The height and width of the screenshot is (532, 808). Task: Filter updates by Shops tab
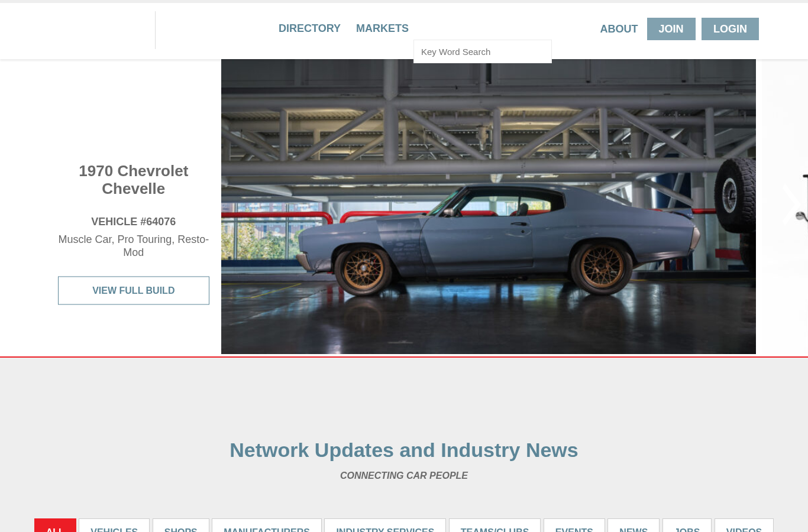click(x=181, y=525)
